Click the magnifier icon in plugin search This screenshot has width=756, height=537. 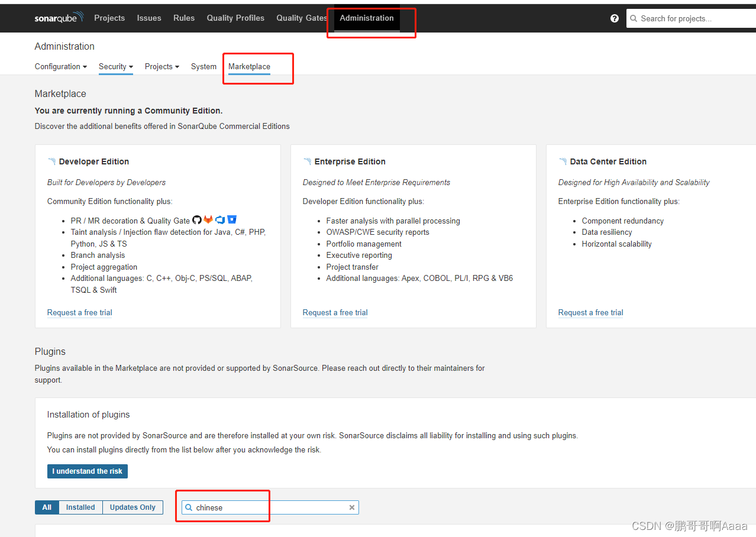click(189, 507)
